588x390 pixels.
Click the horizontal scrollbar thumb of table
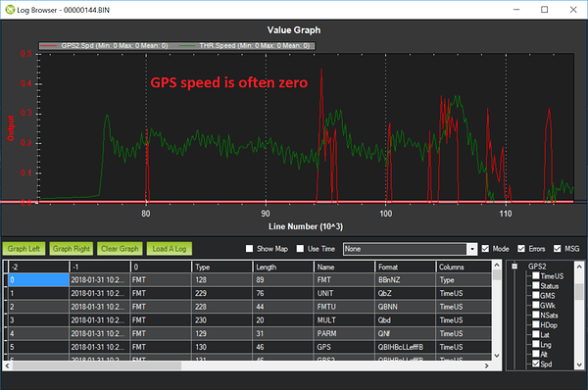pyautogui.click(x=97, y=366)
